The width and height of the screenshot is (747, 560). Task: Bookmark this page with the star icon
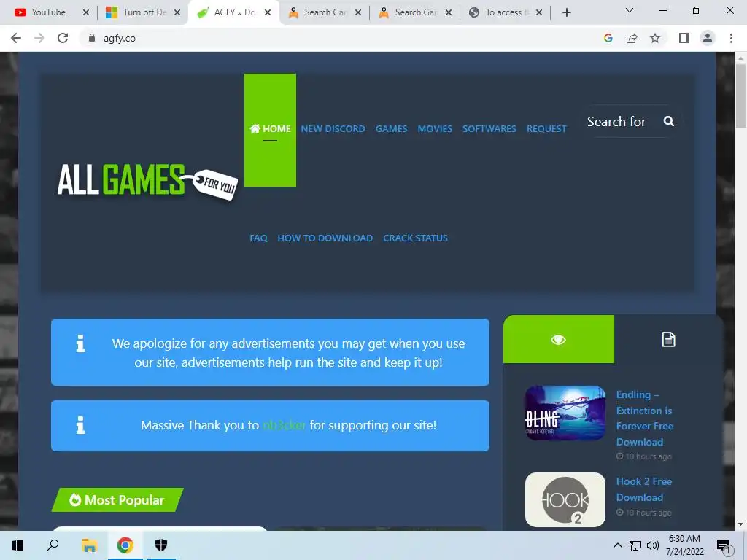[655, 38]
